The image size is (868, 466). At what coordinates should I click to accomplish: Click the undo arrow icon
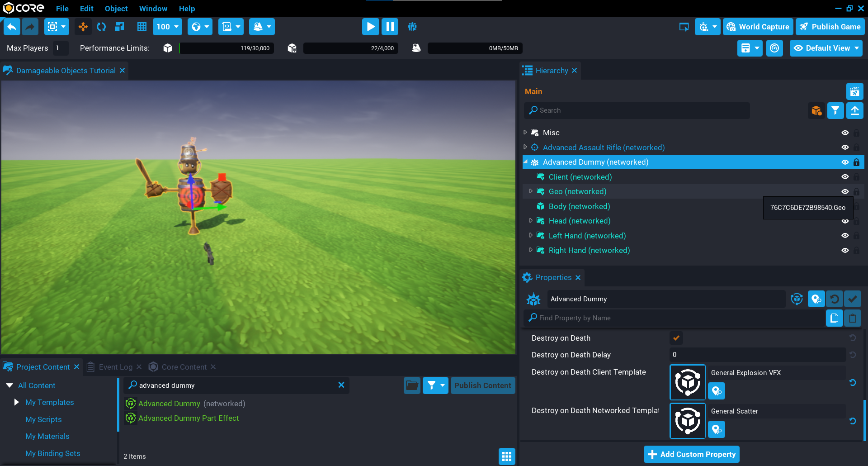pos(12,27)
